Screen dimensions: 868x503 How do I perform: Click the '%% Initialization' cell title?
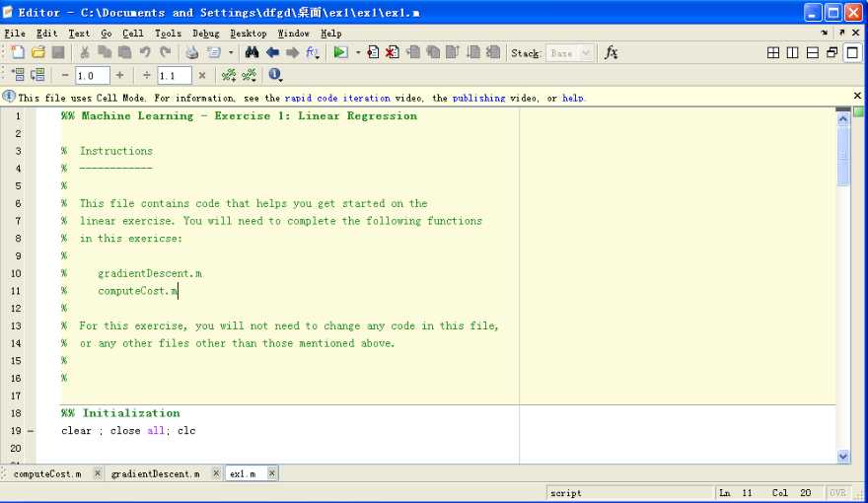[120, 413]
